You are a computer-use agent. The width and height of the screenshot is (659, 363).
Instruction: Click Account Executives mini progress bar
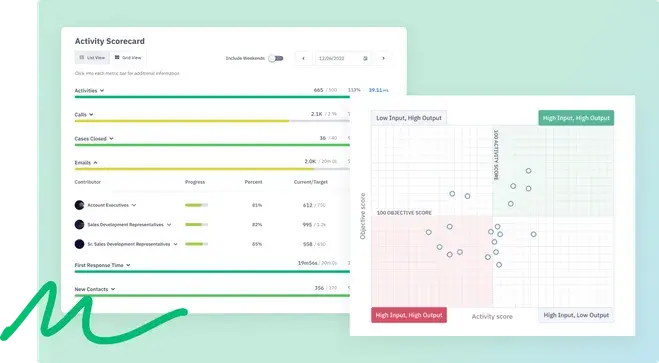(196, 205)
